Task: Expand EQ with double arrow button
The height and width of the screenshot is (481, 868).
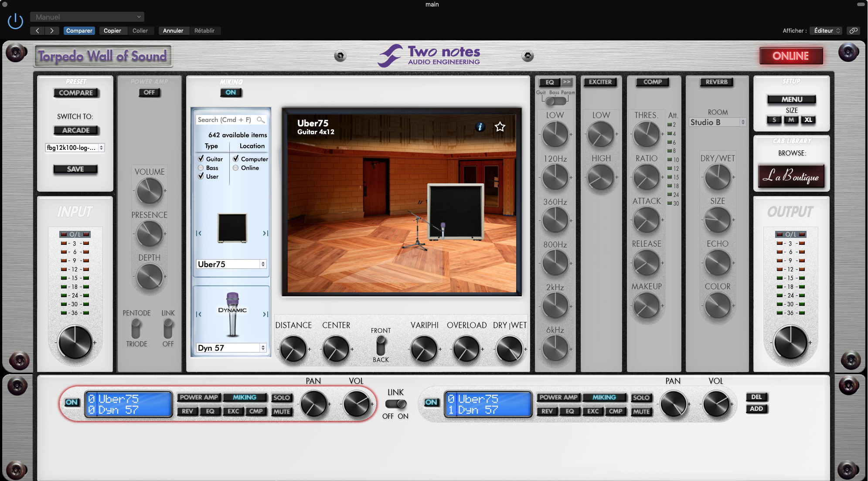Action: tap(567, 82)
